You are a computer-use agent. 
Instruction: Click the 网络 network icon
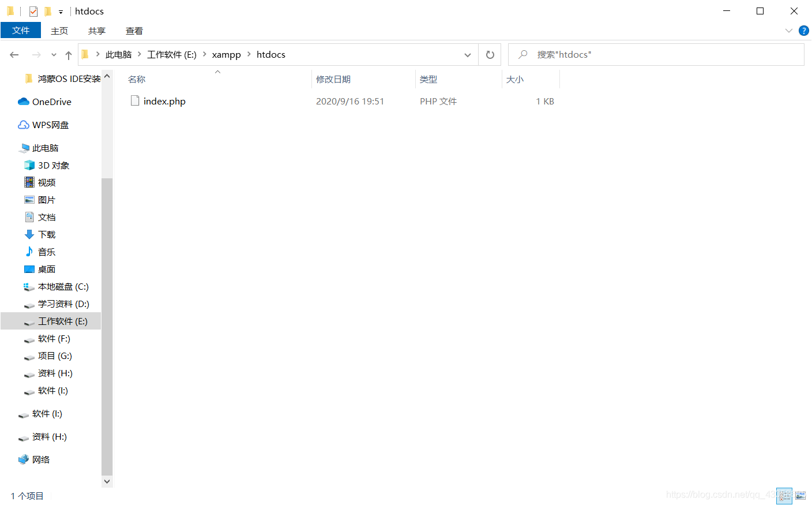click(x=24, y=459)
